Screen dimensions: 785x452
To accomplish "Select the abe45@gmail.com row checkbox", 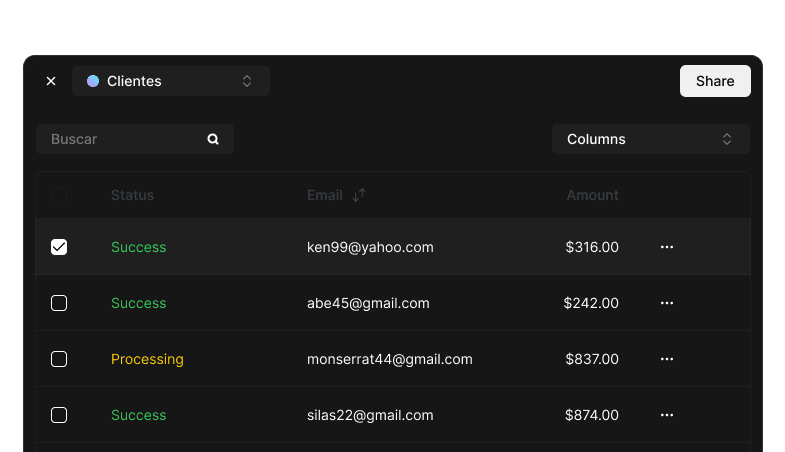I will (59, 303).
